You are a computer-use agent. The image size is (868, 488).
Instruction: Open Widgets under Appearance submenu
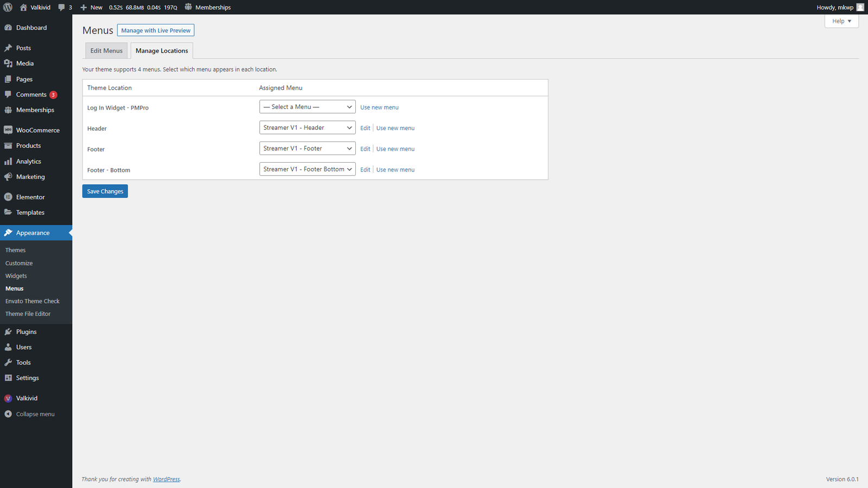[x=16, y=276]
